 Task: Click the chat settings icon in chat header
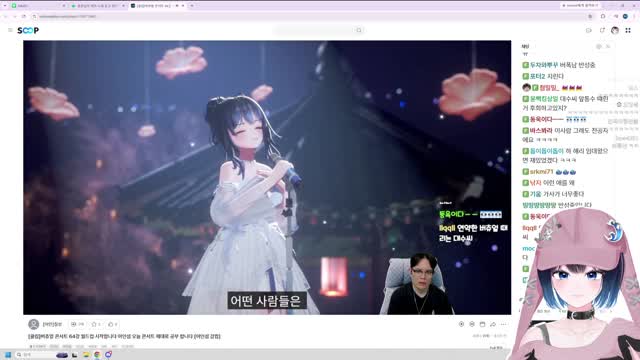pos(599,47)
